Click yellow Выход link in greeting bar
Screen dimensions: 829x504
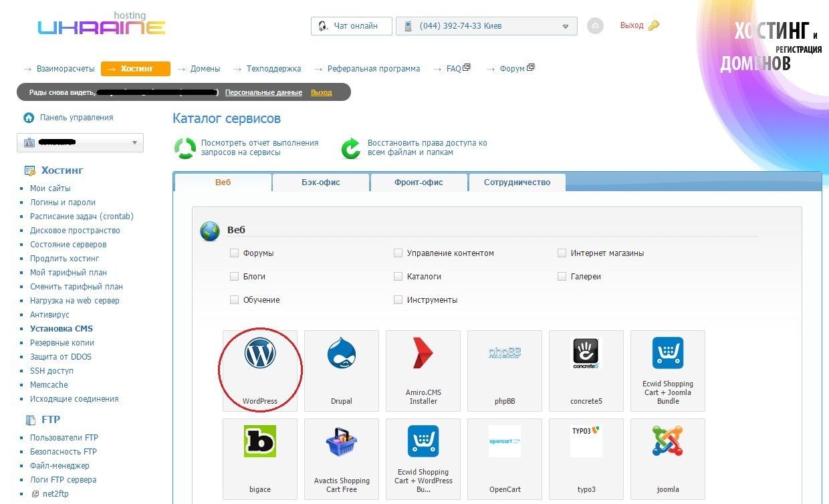click(321, 92)
